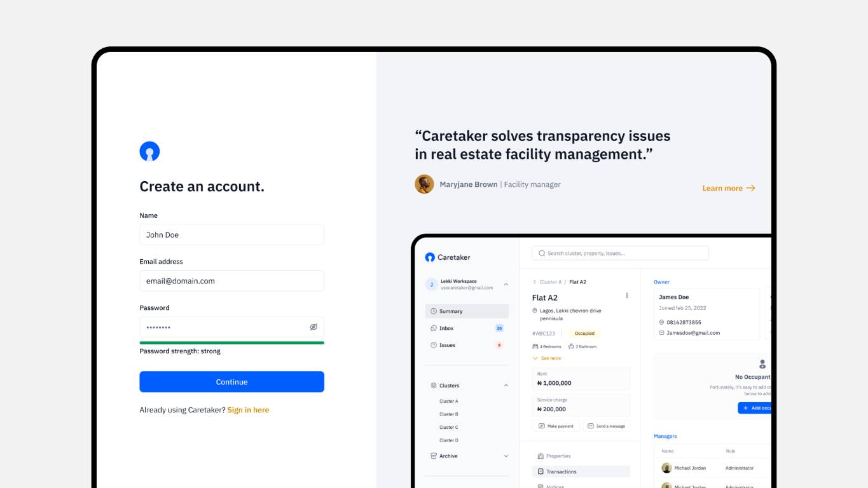This screenshot has width=868, height=488.
Task: Open the Issues sidebar item
Action: tap(467, 345)
